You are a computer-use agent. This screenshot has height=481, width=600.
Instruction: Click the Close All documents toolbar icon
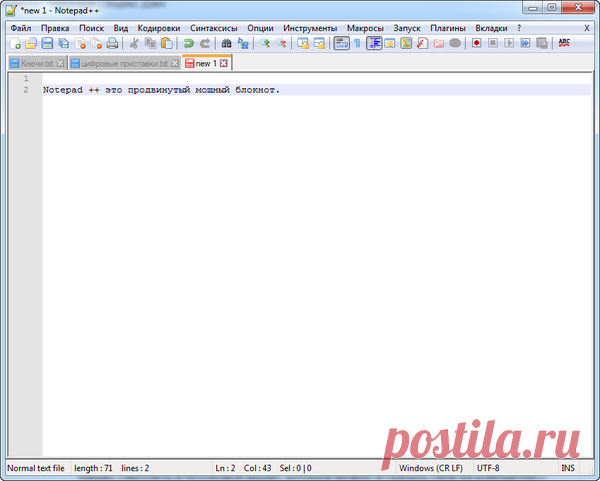pos(96,43)
